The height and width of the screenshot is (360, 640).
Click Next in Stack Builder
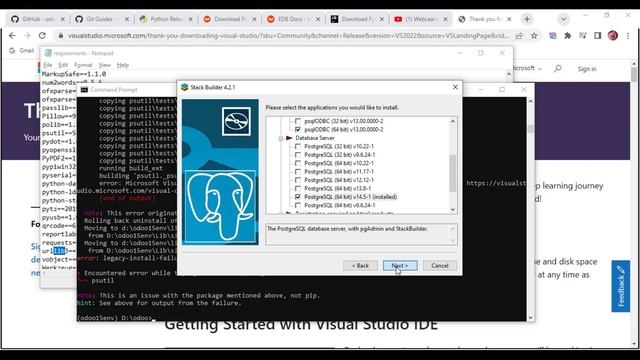400,266
